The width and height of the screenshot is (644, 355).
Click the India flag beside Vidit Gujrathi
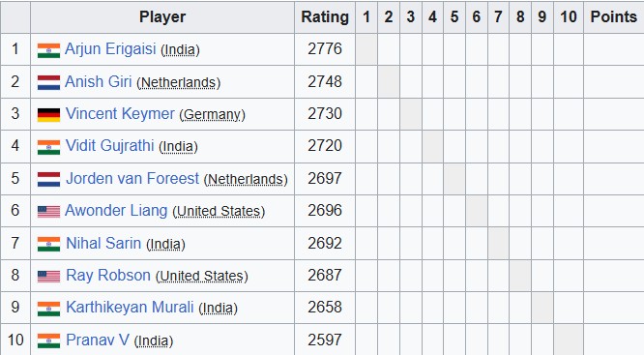[48, 147]
